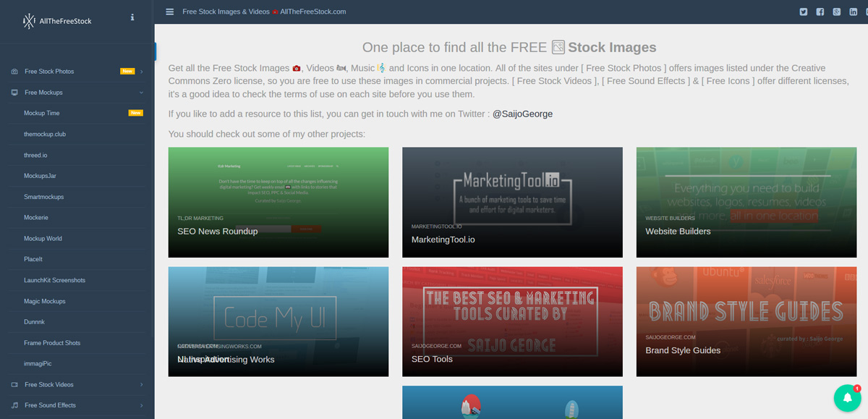The width and height of the screenshot is (868, 419).
Task: Open the Website Builders card
Action: click(746, 203)
